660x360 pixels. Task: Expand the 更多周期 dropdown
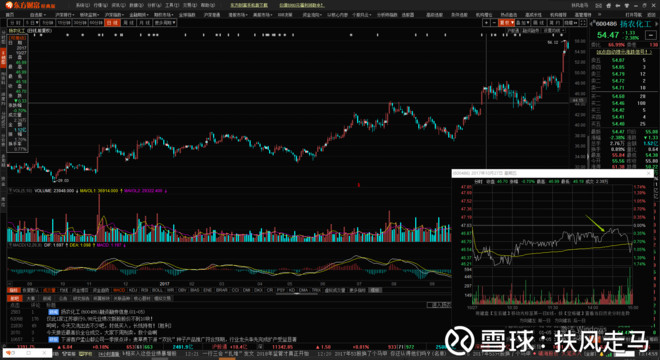coord(165,22)
